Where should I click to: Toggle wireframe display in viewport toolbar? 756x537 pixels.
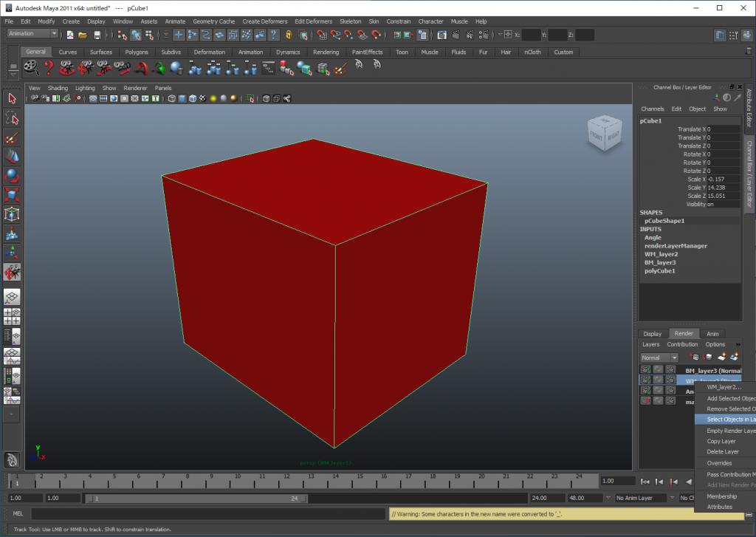[x=171, y=99]
